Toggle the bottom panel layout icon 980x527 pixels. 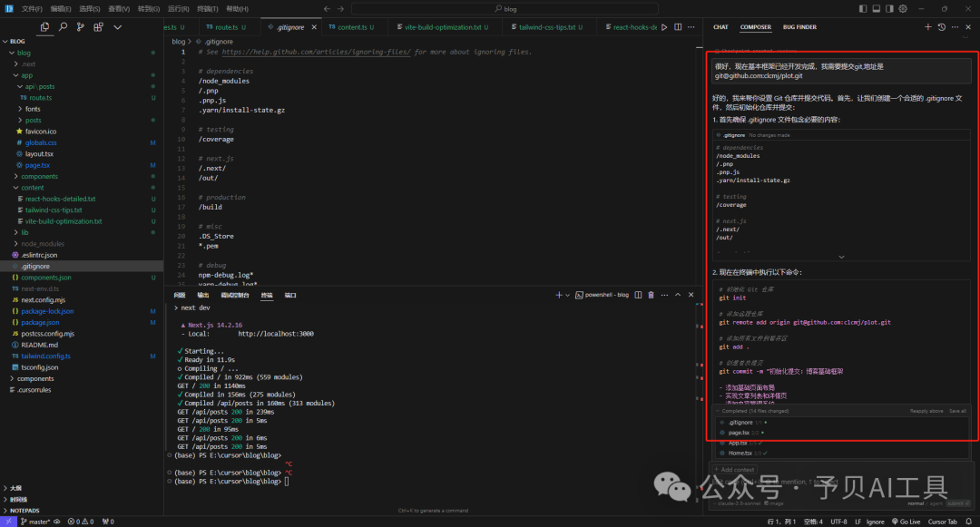pos(877,9)
